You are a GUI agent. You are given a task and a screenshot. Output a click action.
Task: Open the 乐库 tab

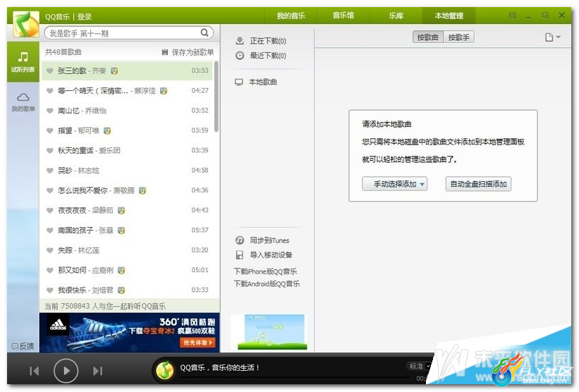[396, 16]
